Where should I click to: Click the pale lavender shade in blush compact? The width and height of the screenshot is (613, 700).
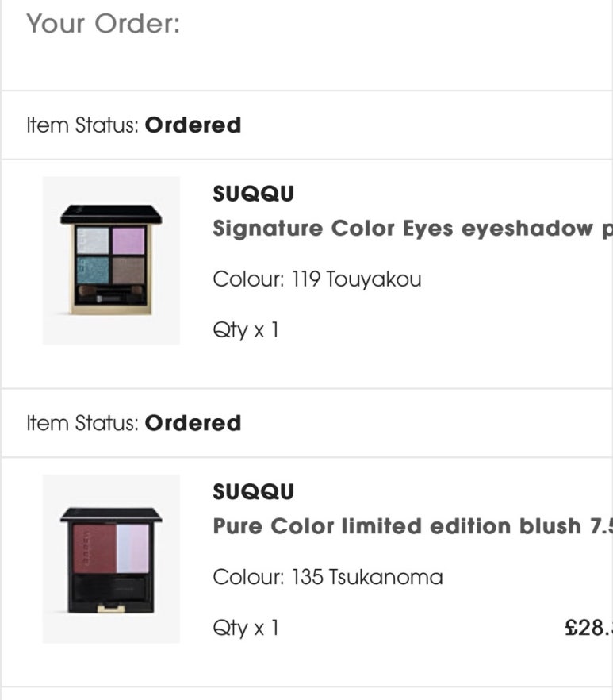(x=132, y=548)
